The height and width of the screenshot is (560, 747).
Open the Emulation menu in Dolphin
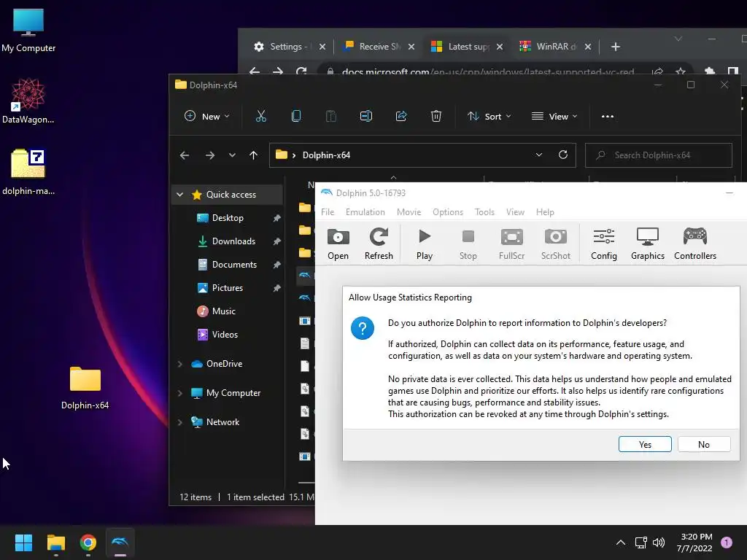click(x=365, y=212)
